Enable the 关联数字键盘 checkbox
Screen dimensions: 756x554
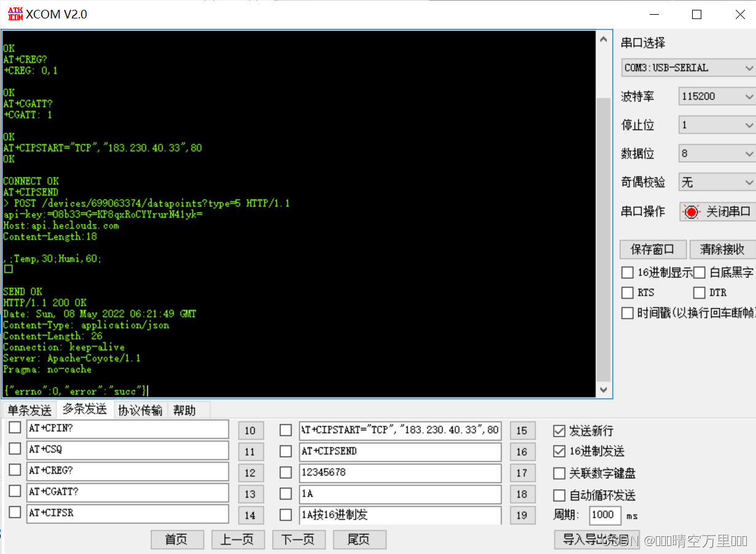pos(559,474)
